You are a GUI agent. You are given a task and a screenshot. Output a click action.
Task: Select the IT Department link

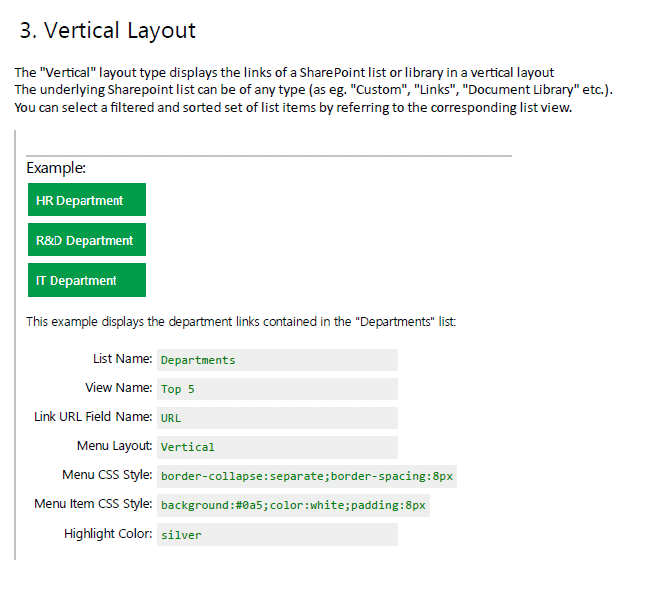[86, 280]
